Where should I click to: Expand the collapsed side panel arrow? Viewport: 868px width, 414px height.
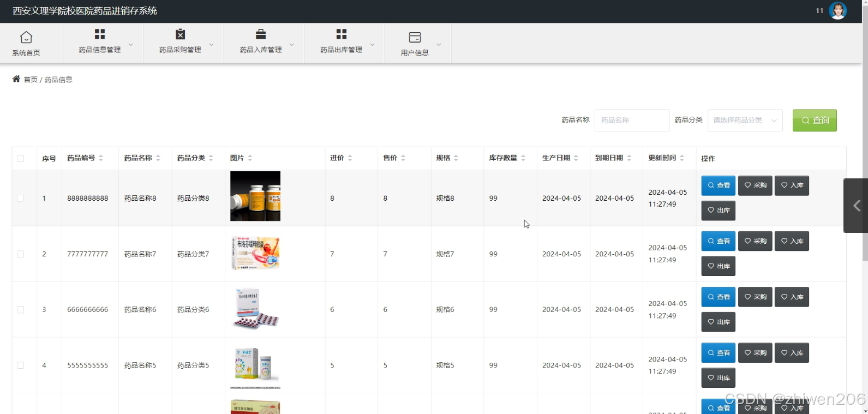tap(857, 206)
